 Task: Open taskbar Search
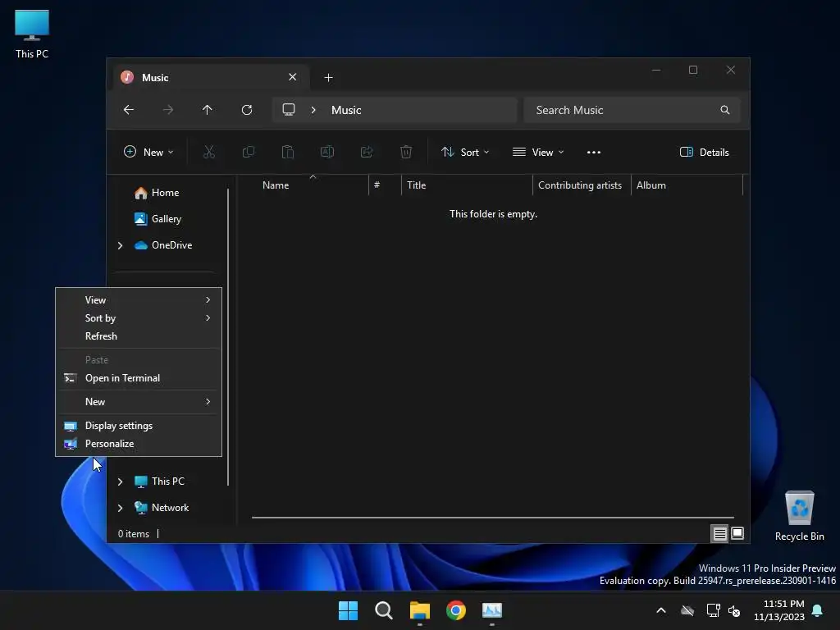(x=384, y=610)
